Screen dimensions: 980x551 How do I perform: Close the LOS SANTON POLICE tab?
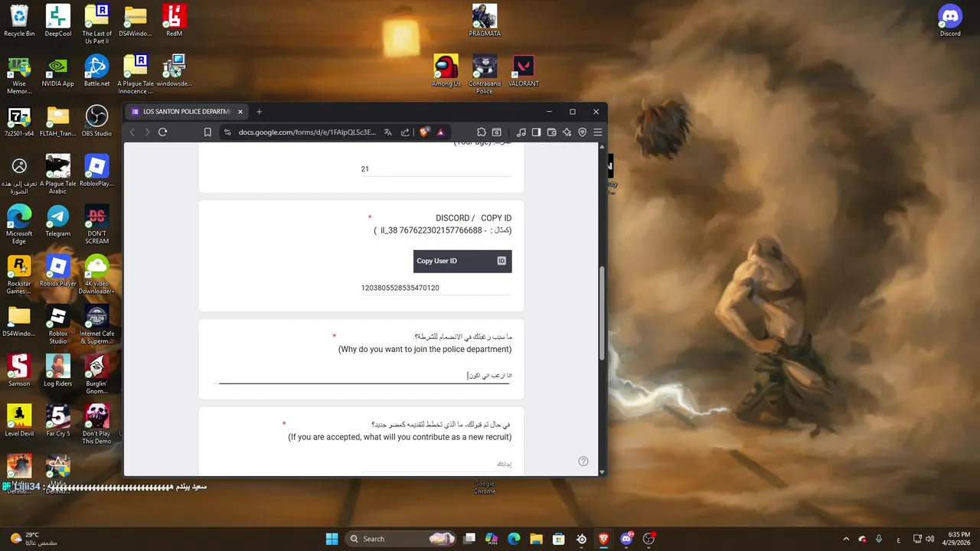pos(240,112)
